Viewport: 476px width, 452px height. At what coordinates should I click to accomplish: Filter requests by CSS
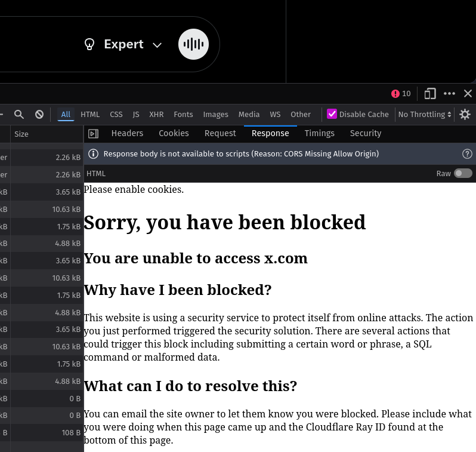pyautogui.click(x=116, y=114)
